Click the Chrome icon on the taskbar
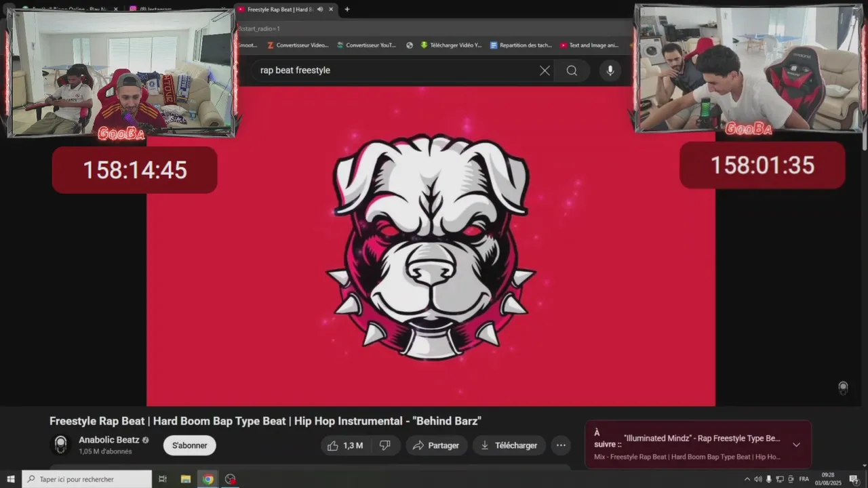This screenshot has height=488, width=868. [x=208, y=479]
